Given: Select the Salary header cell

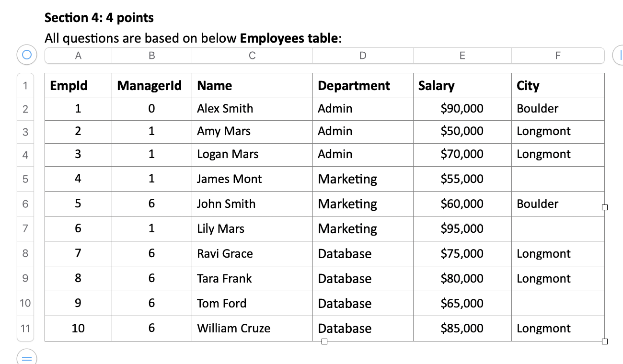Looking at the screenshot, I should [x=436, y=85].
